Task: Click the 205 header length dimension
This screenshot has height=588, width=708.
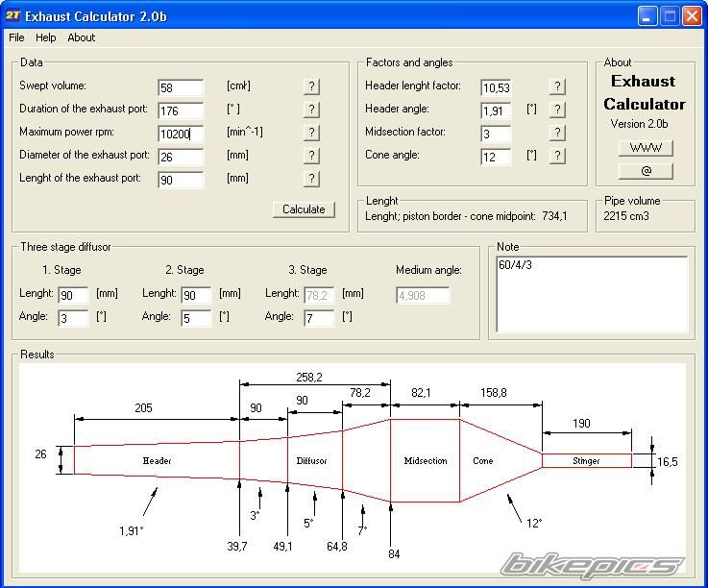Action: tap(143, 407)
